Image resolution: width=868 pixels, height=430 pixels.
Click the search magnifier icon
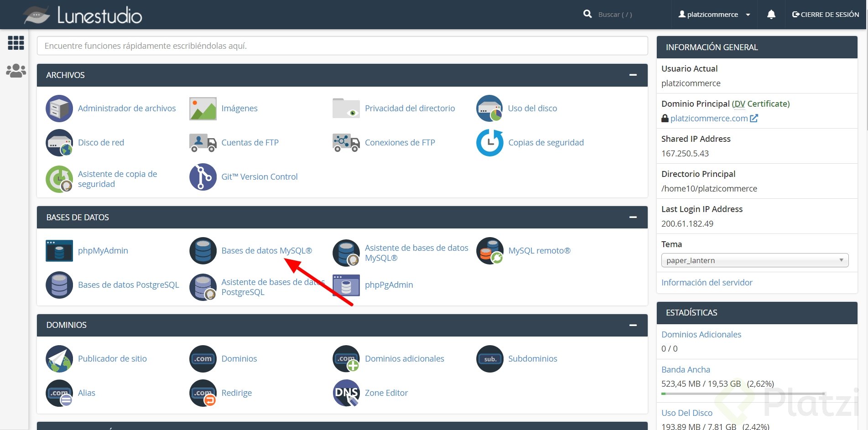(587, 14)
